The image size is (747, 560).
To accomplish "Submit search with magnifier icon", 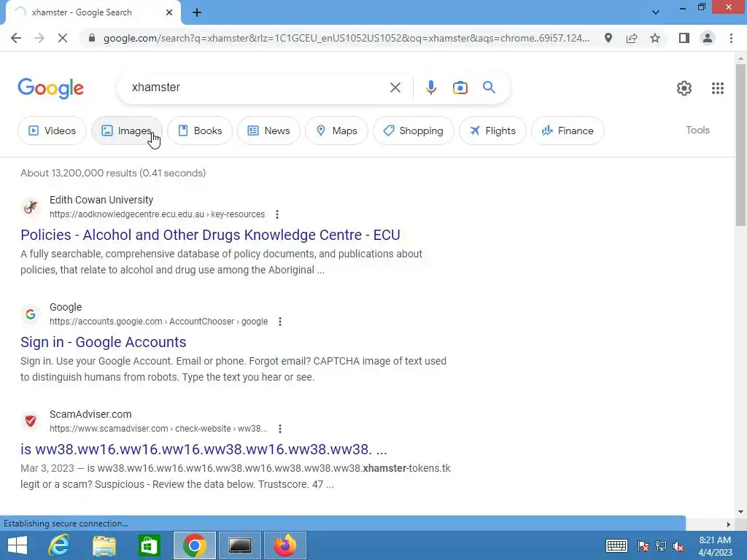I will point(489,87).
